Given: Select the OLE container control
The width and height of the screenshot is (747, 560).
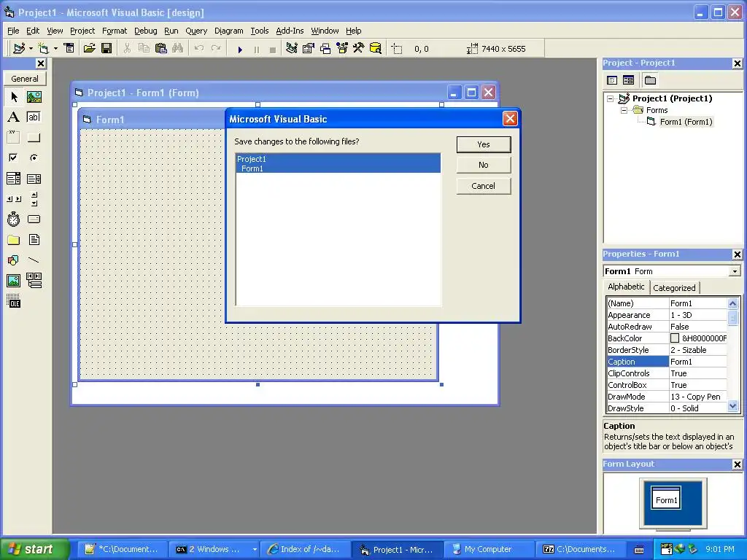Looking at the screenshot, I should pyautogui.click(x=14, y=301).
